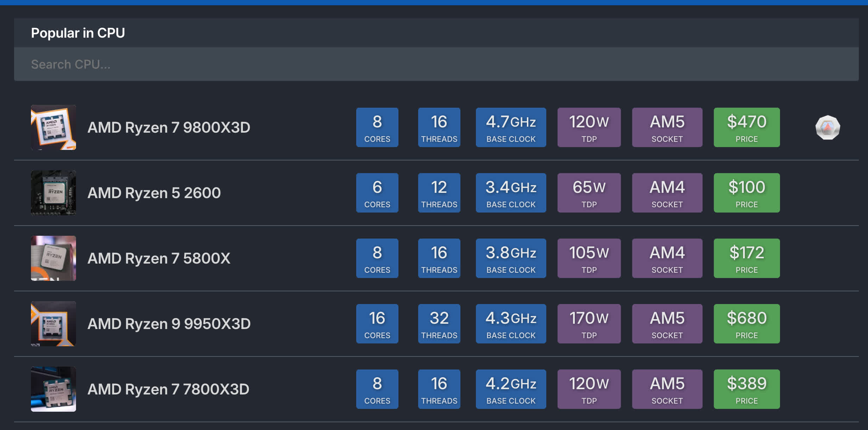Image resolution: width=868 pixels, height=430 pixels.
Task: Select the AMD Ryzen 7 7800X3D title
Action: point(168,389)
